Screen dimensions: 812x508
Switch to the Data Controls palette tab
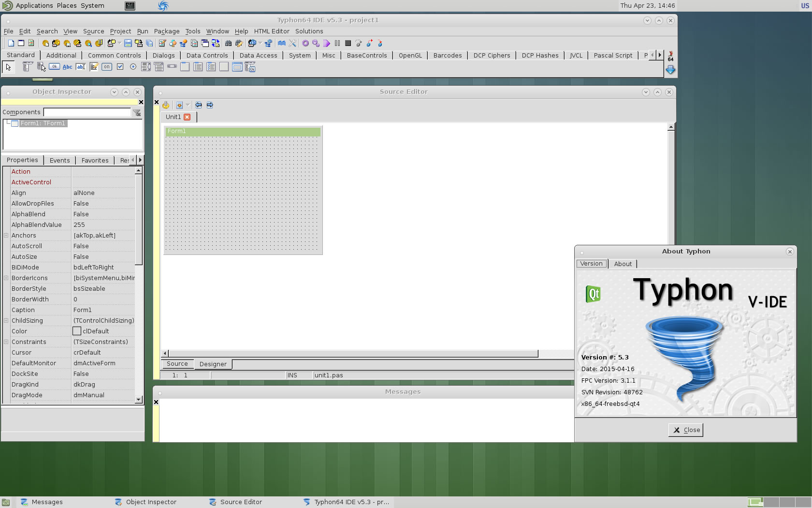point(207,56)
